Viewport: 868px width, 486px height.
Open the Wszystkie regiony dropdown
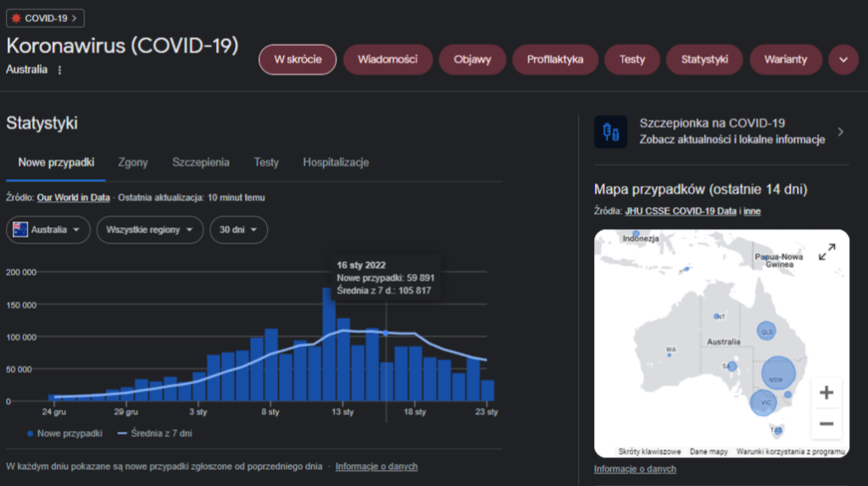point(150,230)
